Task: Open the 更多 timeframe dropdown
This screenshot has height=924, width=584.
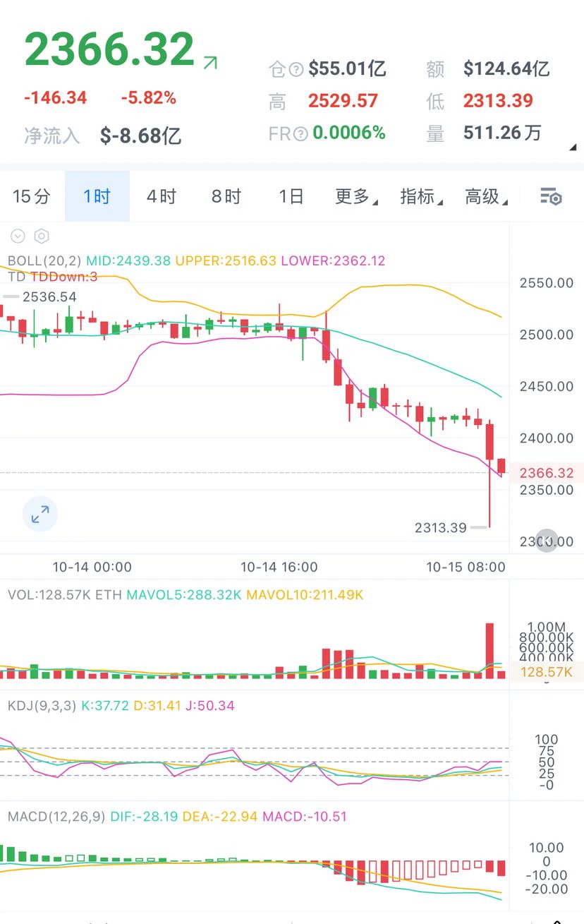Action: (356, 196)
